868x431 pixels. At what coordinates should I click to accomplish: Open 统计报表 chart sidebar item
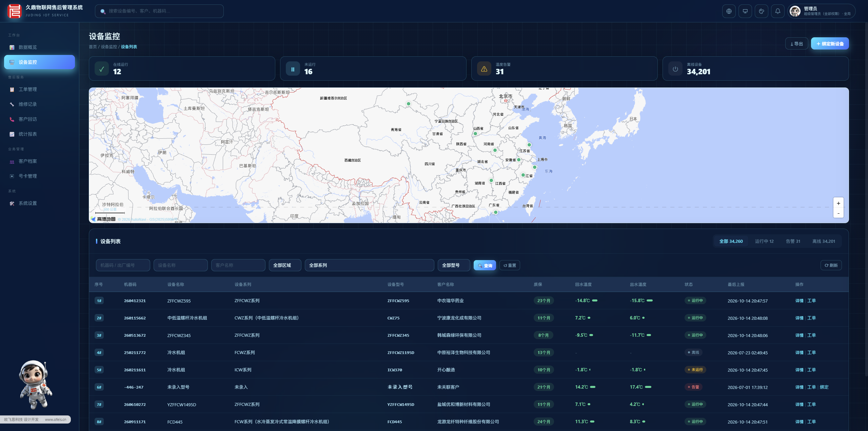39,134
